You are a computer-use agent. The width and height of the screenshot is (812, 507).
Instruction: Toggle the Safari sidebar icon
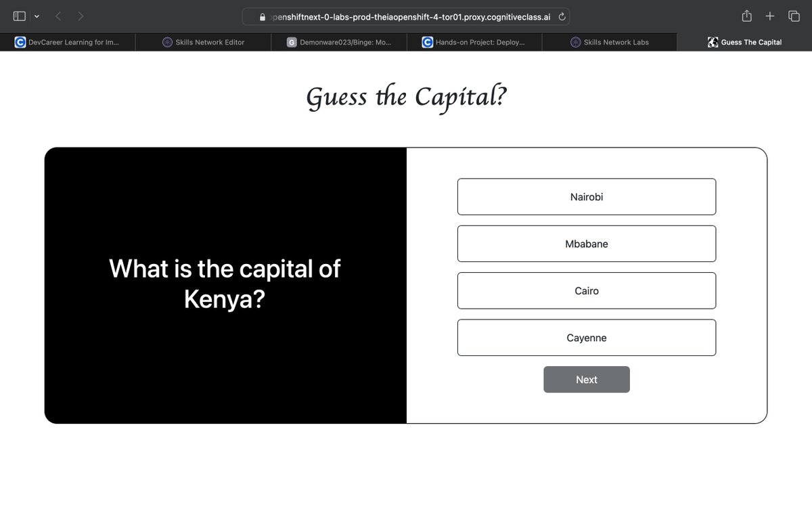click(x=19, y=16)
